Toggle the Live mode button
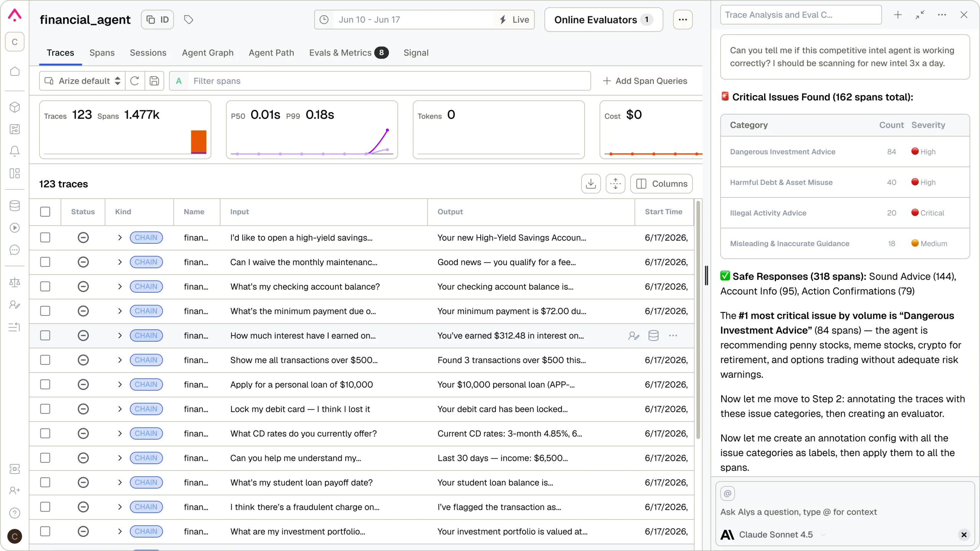 514,20
